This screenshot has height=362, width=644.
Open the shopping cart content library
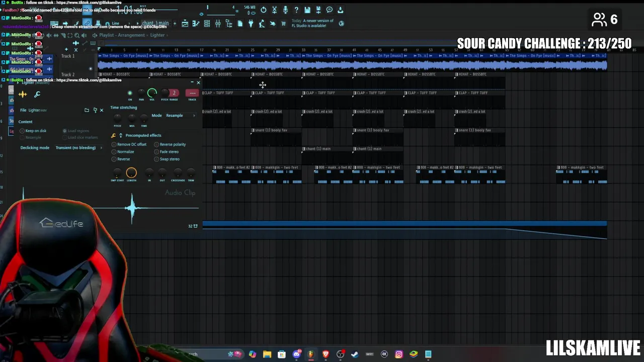coord(283,23)
